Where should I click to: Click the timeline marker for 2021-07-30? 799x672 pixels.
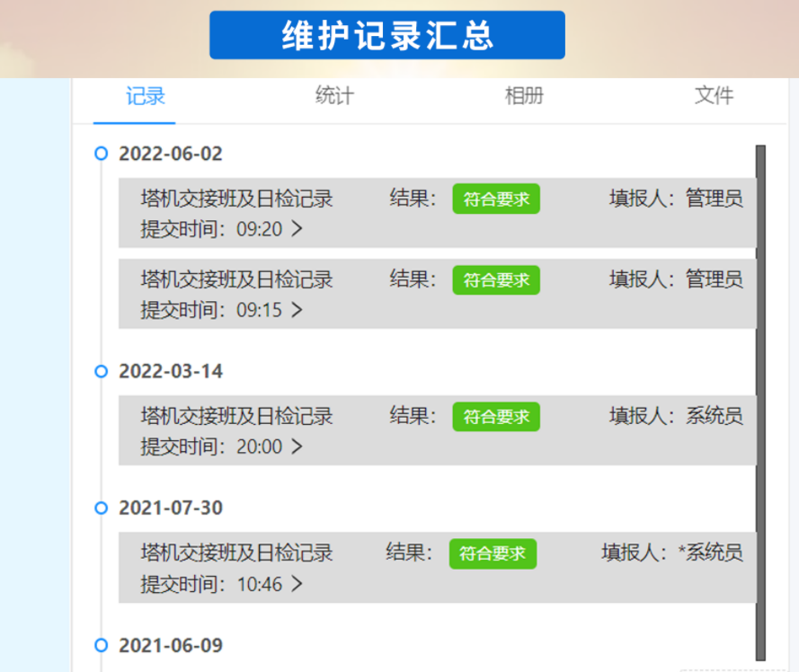pyautogui.click(x=99, y=508)
